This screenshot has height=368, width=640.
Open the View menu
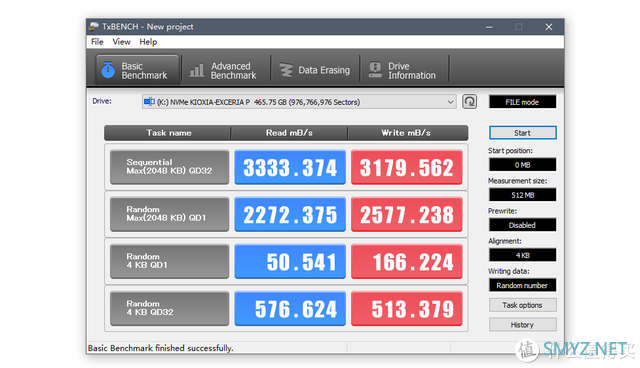click(x=121, y=42)
